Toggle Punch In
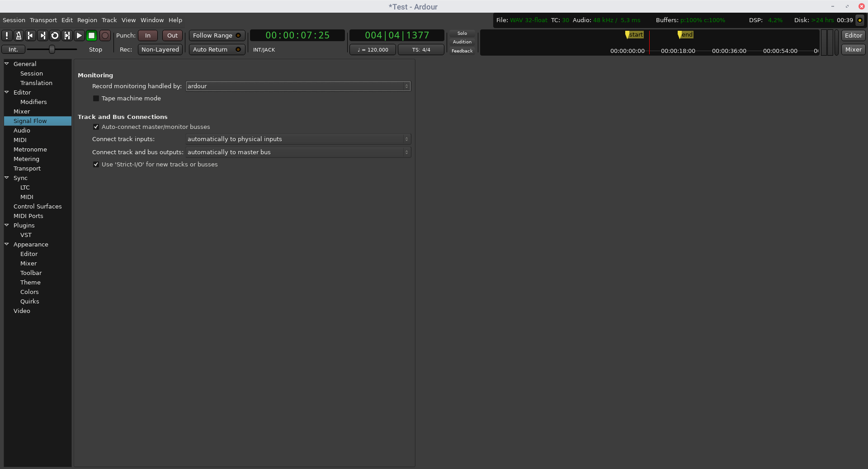 pos(148,35)
